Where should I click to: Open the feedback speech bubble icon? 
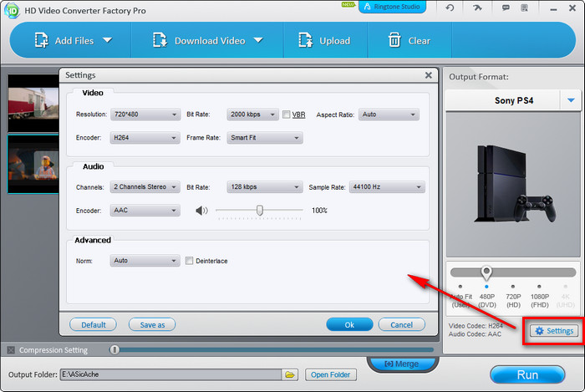tap(506, 8)
